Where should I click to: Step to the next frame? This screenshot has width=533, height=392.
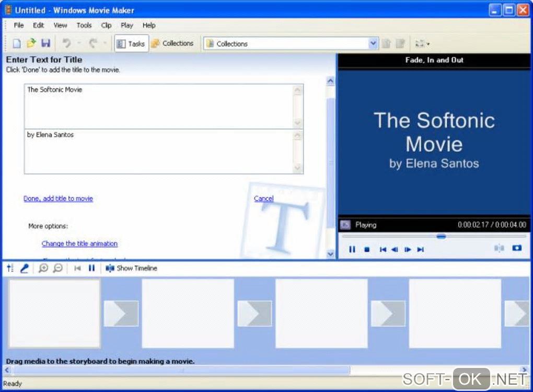[408, 249]
